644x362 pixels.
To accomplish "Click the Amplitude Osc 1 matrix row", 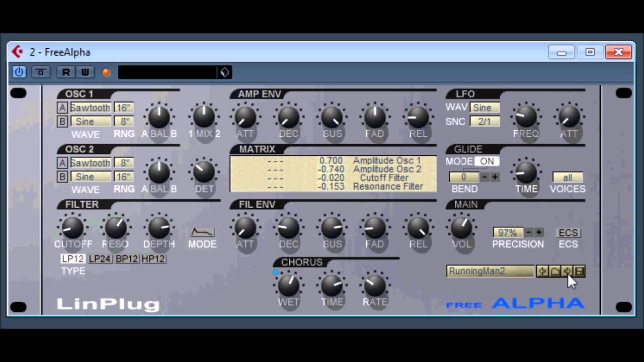I will (333, 160).
